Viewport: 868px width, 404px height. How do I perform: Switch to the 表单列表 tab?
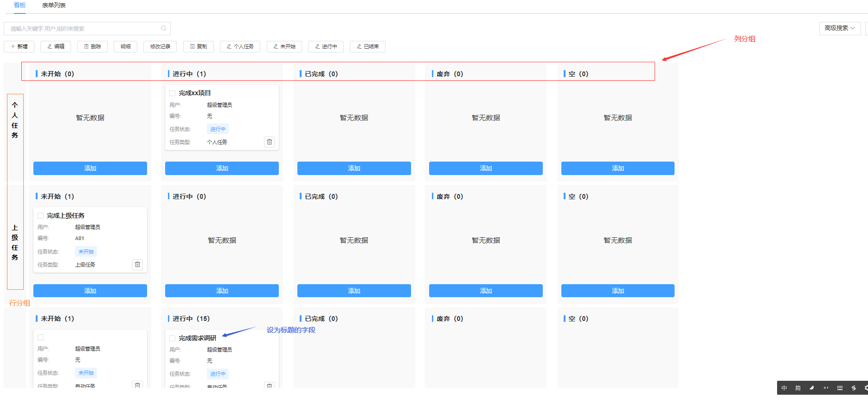pyautogui.click(x=54, y=6)
